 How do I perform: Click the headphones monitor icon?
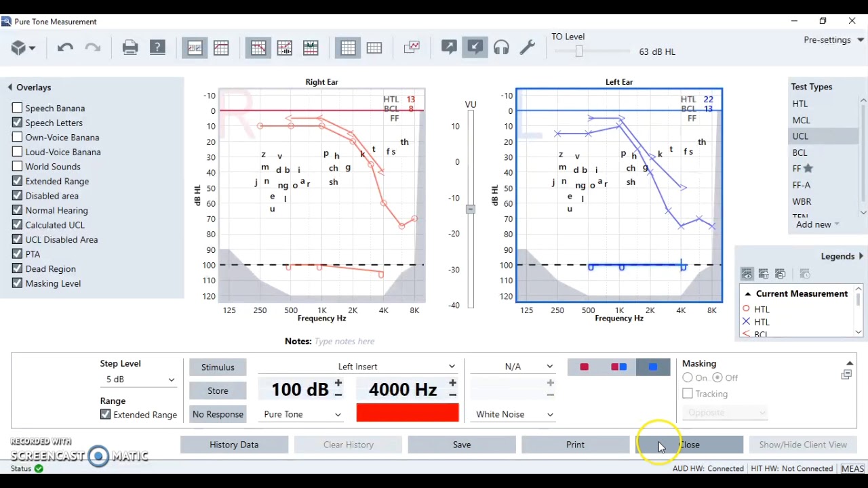(x=501, y=48)
